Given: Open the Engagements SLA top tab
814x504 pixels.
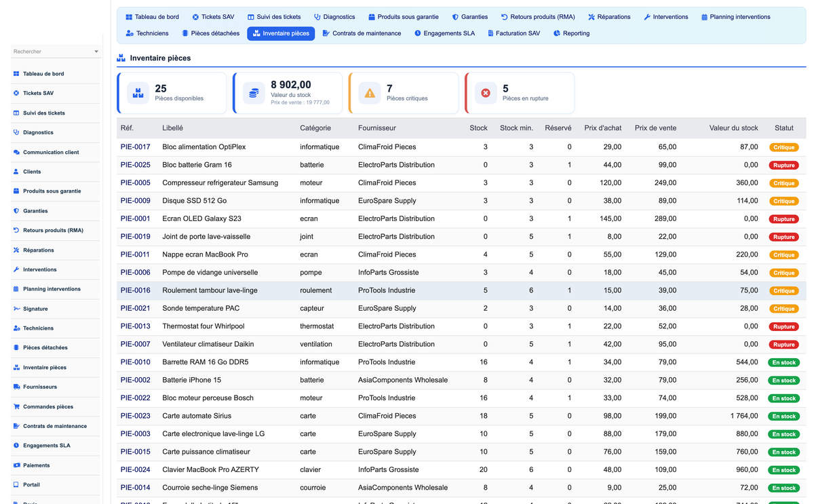Looking at the screenshot, I should click(x=445, y=33).
